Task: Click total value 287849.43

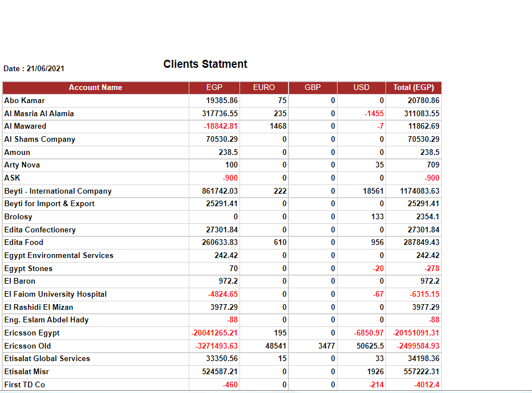Action: (421, 242)
